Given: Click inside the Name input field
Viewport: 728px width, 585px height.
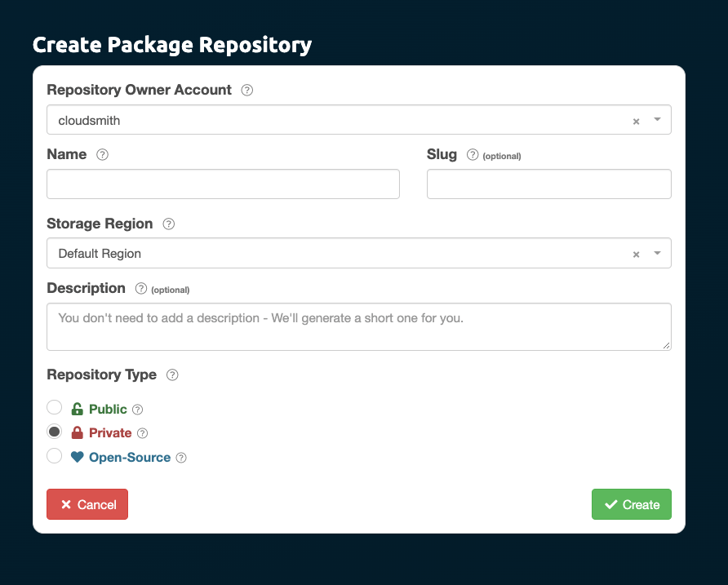Looking at the screenshot, I should [x=223, y=184].
